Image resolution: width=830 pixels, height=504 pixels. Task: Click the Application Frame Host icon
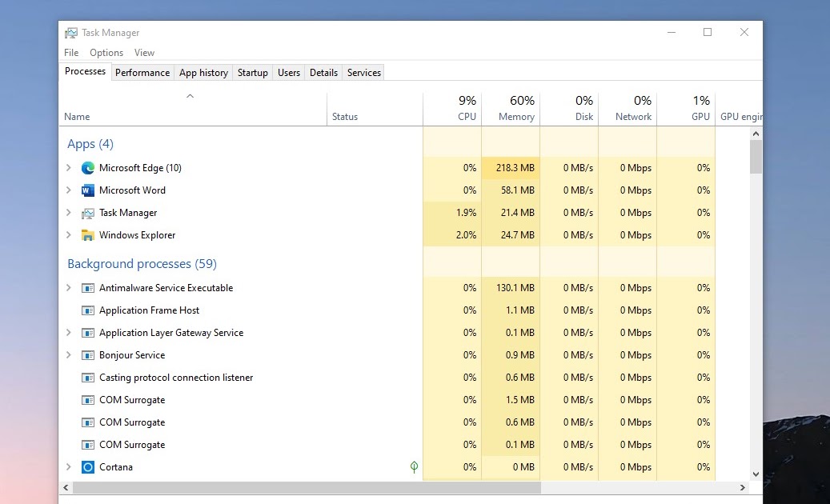click(x=88, y=310)
